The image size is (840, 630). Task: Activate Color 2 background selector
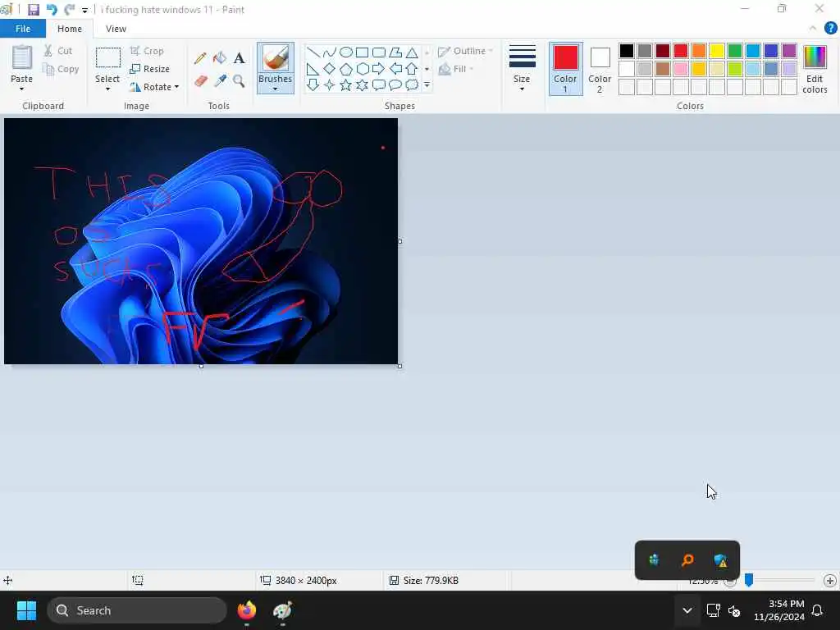point(600,69)
